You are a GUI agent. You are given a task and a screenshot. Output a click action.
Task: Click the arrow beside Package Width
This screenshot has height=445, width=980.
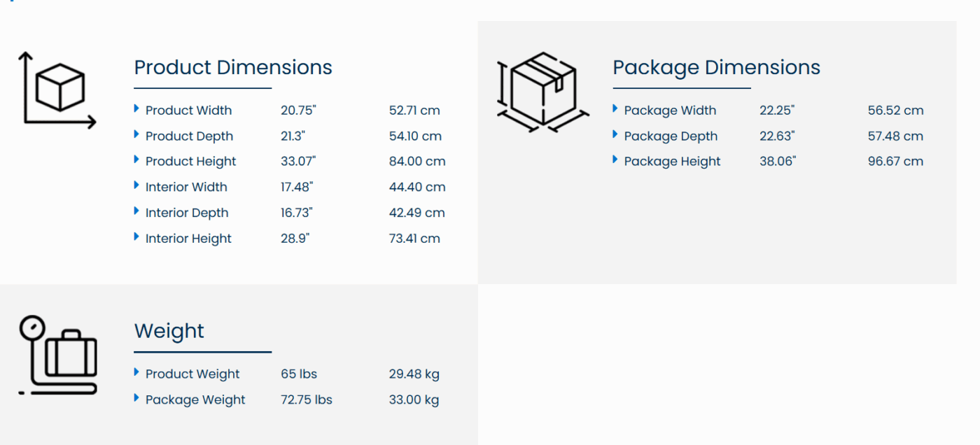click(x=615, y=108)
